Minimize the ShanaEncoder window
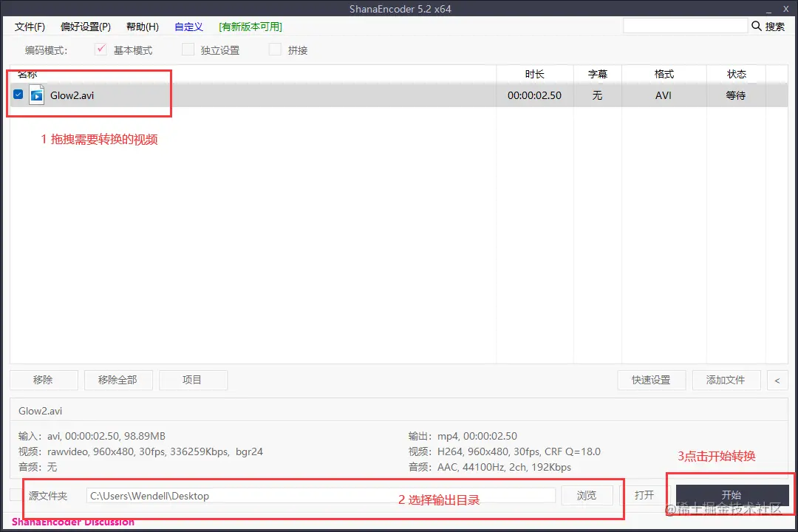Screen dimensions: 798x532 (x=769, y=9)
